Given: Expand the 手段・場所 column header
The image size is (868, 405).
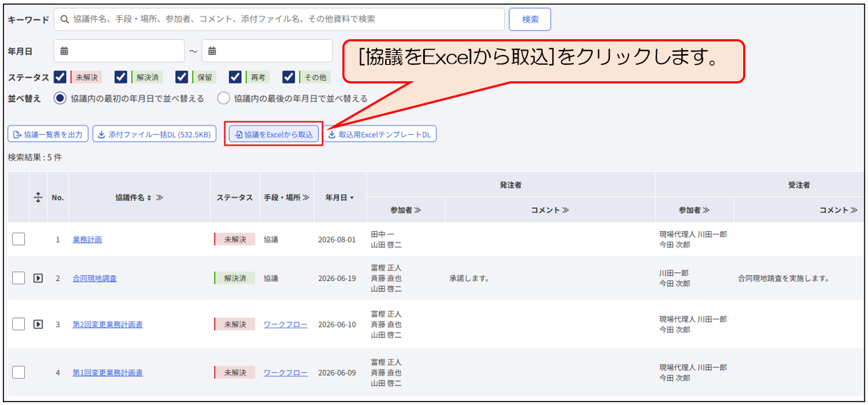Looking at the screenshot, I should (286, 198).
